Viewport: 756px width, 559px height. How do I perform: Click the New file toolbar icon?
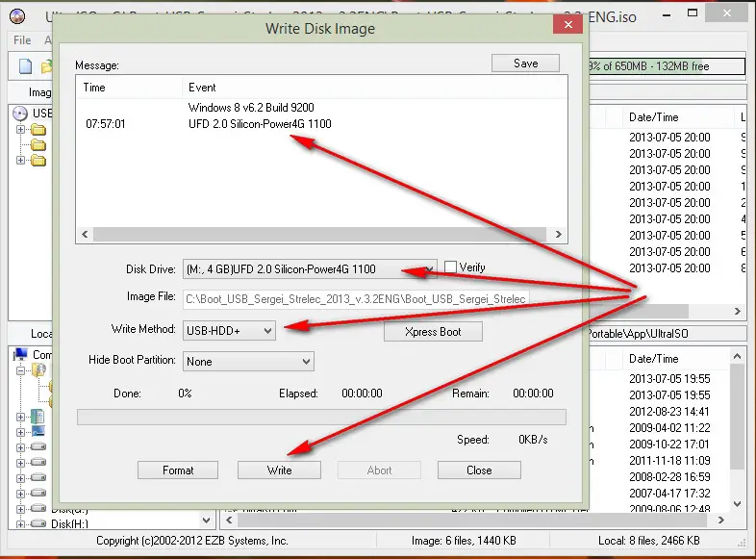(x=26, y=66)
